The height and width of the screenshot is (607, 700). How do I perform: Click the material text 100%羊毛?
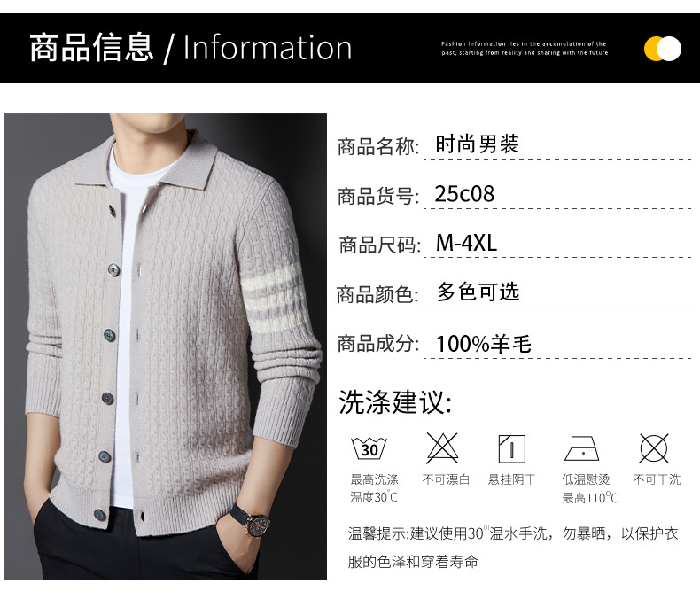484,344
